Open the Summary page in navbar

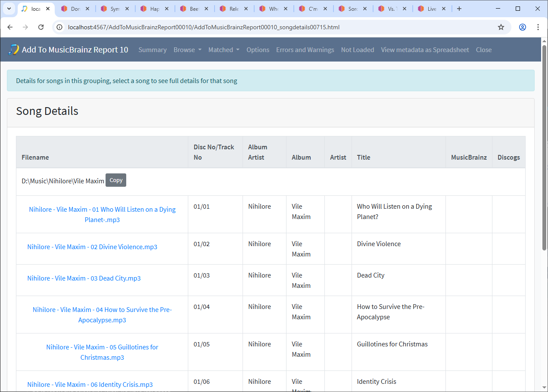pyautogui.click(x=153, y=49)
